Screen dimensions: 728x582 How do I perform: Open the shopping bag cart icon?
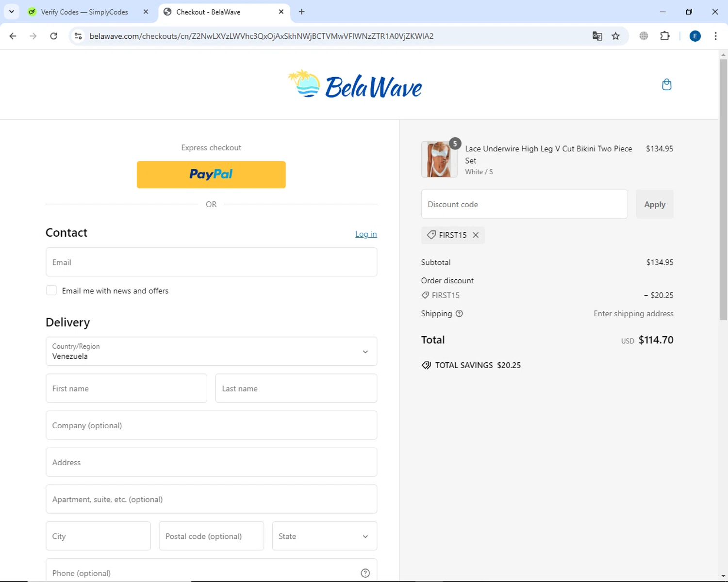(x=667, y=84)
